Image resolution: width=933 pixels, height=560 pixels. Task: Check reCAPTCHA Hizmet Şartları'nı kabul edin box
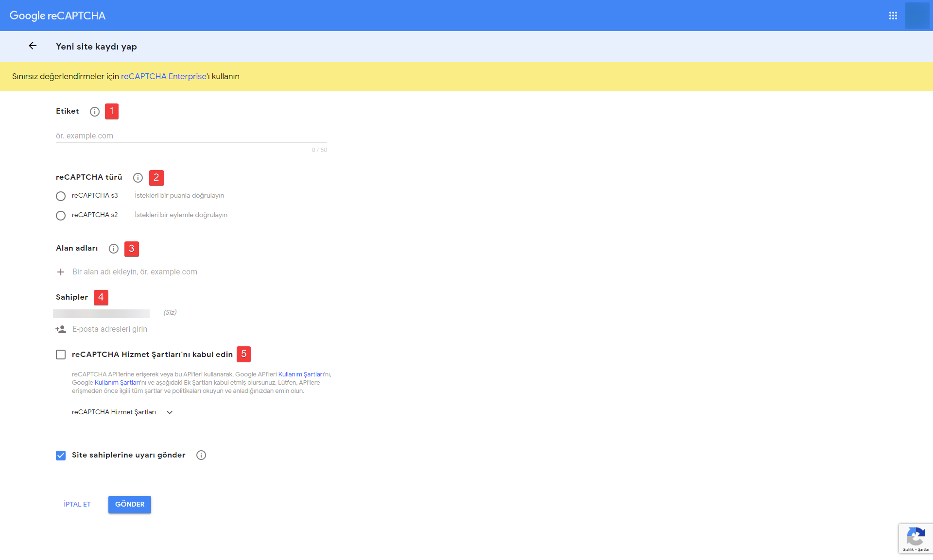point(61,355)
